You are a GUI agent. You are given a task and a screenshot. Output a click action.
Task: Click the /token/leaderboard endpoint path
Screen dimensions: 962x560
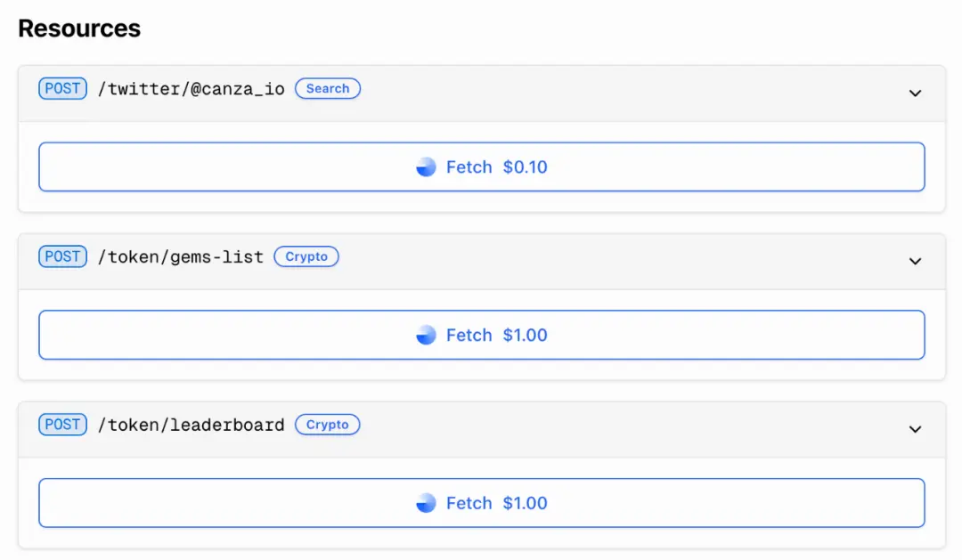[x=191, y=426]
